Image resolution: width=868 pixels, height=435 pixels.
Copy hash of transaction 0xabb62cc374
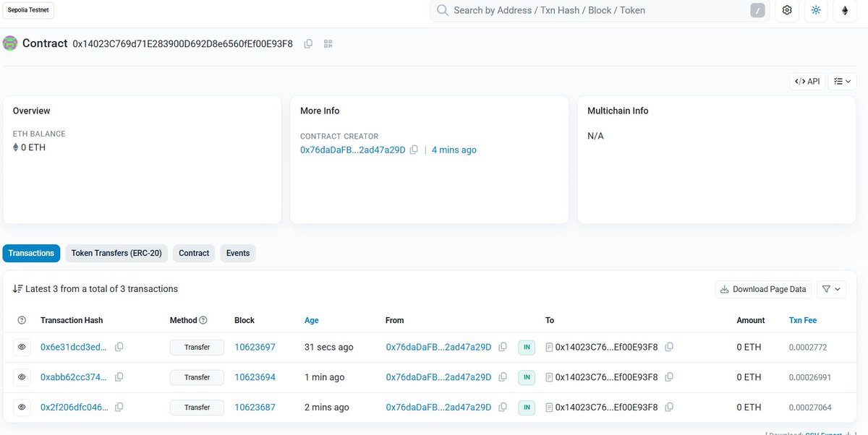pos(119,377)
